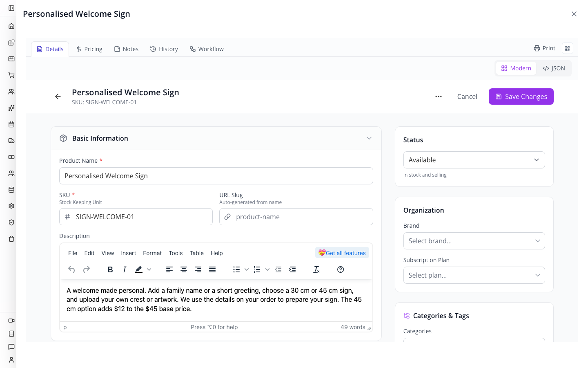Collapse the Basic Information section
The image size is (588, 368).
369,138
